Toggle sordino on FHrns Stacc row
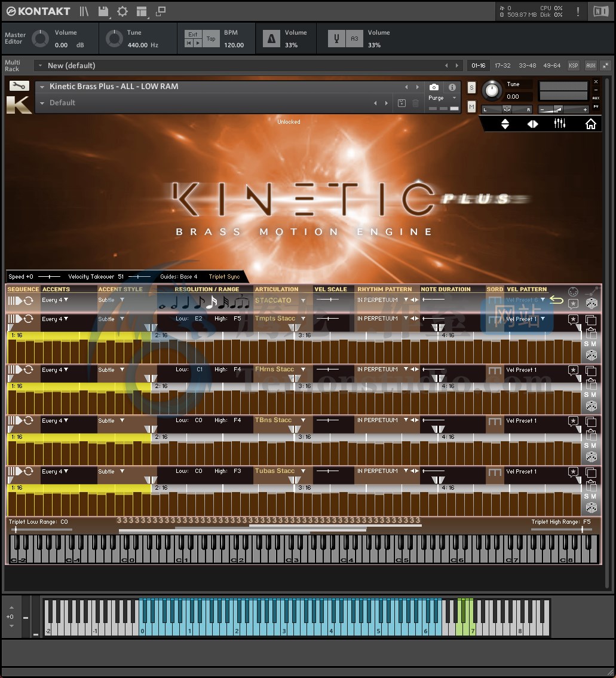616x678 pixels. 495,370
